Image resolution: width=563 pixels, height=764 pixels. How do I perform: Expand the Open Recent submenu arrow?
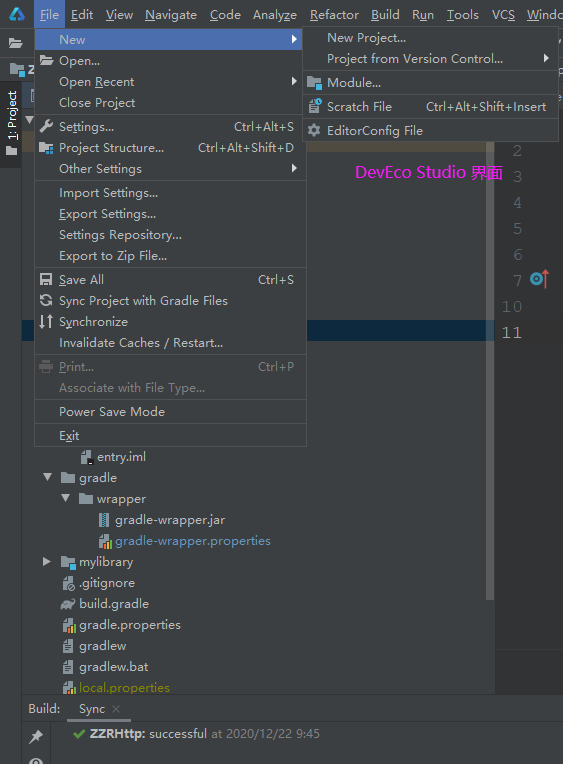294,81
